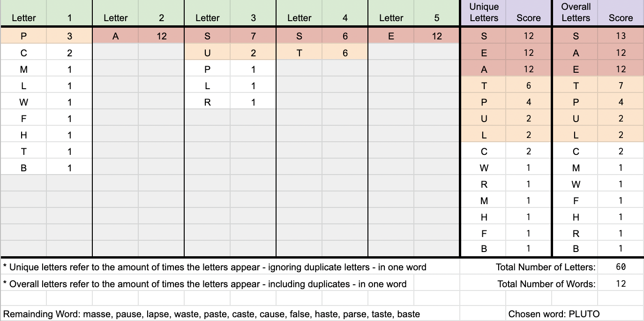The image size is (644, 321).
Task: Click the 'Remaining Word' list cell
Action: click(211, 314)
